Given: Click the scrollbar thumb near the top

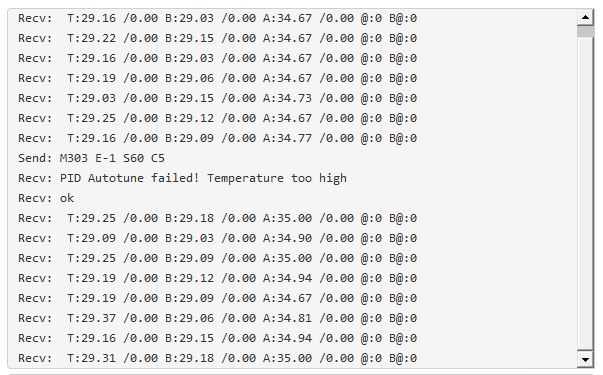Looking at the screenshot, I should pyautogui.click(x=585, y=31).
